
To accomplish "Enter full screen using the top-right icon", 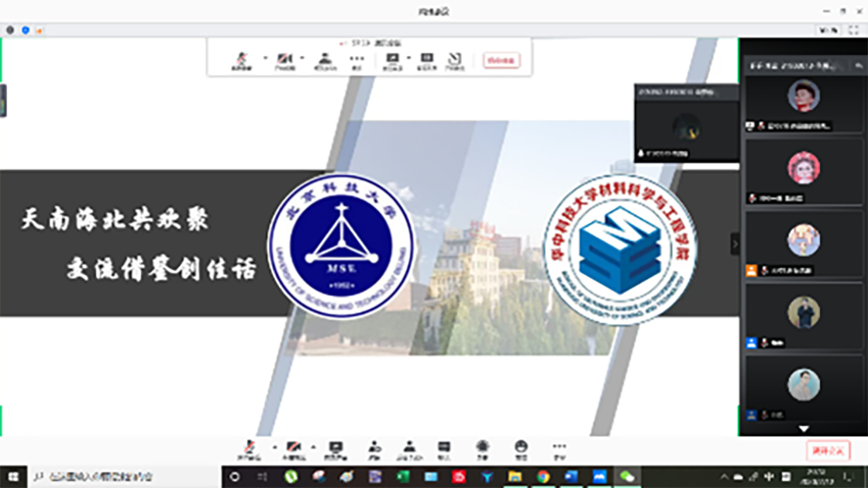I will [854, 30].
